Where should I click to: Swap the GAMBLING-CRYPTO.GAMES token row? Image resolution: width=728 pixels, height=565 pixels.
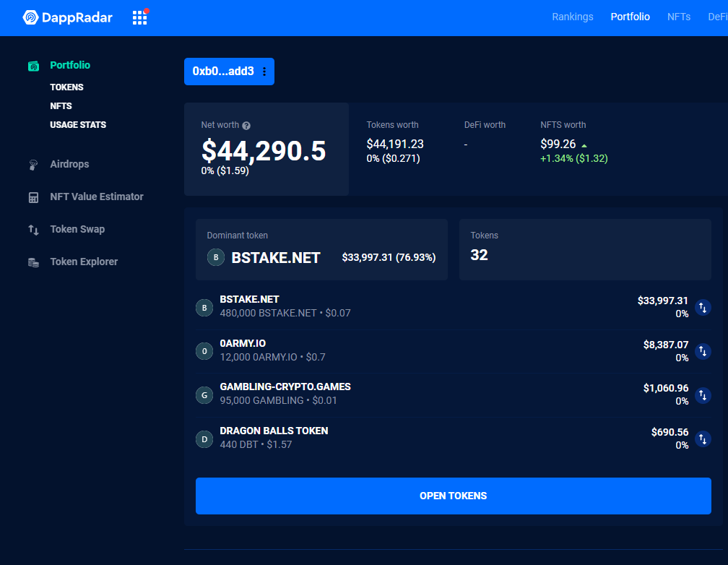click(x=703, y=395)
